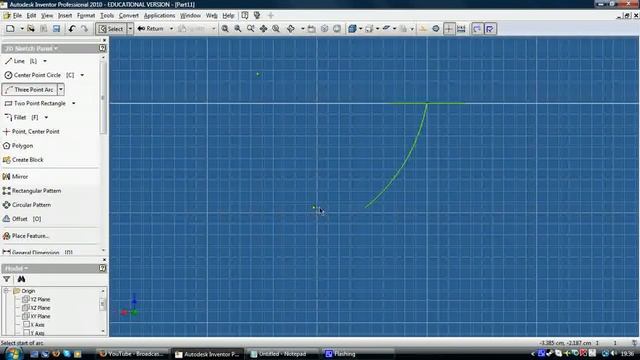Click the binoculars Find icon
Viewport: 640px width, 360px height.
[x=21, y=279]
